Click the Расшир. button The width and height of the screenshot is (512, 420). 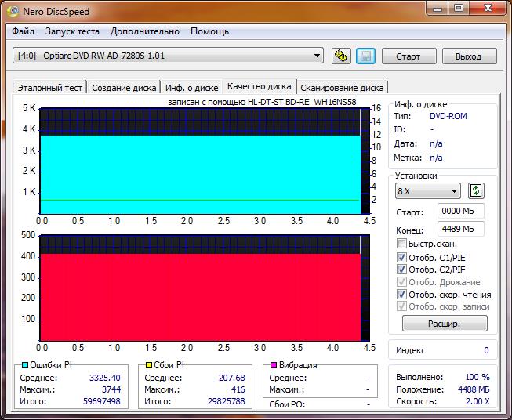[x=444, y=324]
